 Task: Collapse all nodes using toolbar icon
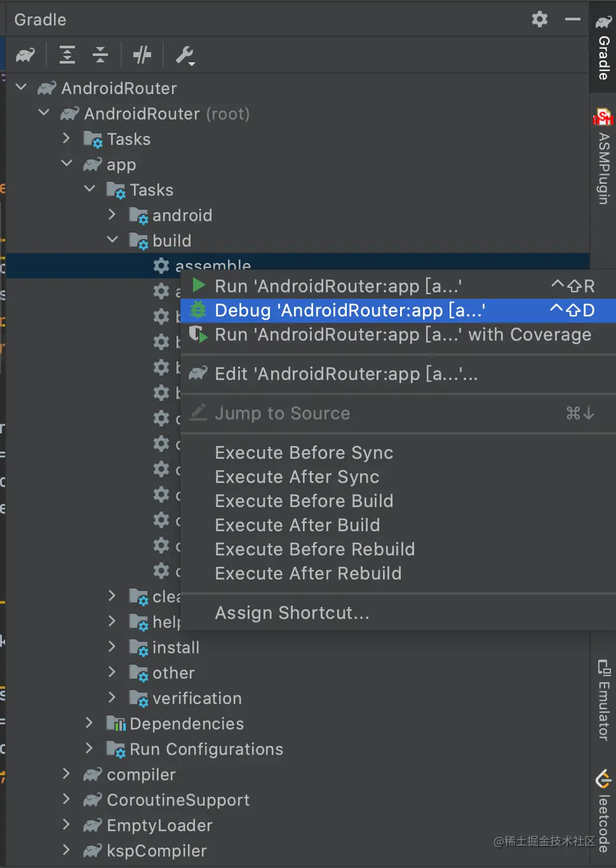pyautogui.click(x=100, y=55)
